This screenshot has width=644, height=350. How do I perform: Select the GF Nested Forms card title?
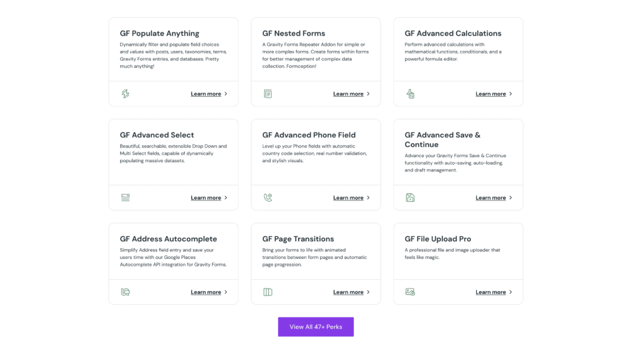point(294,33)
